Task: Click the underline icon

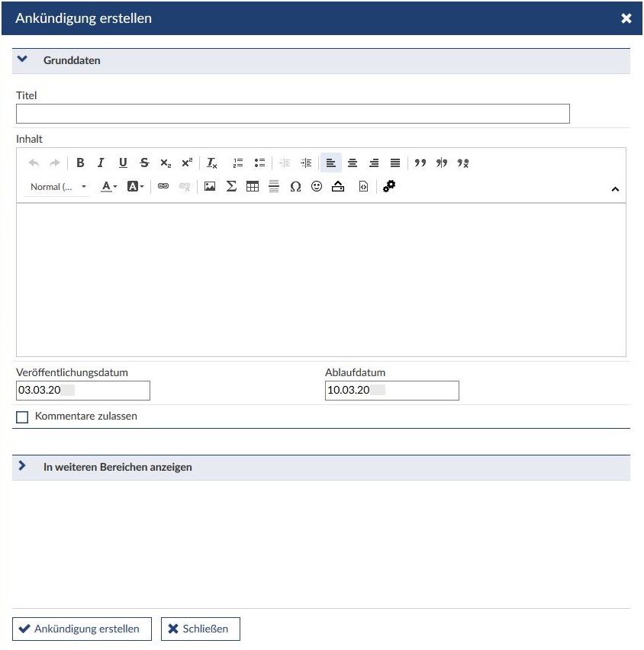Action: point(123,162)
